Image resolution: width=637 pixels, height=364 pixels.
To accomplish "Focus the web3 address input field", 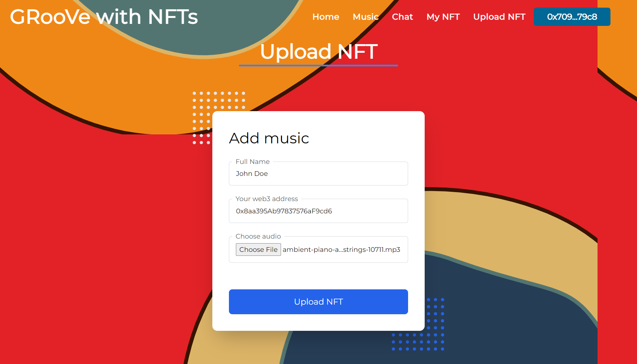I will click(318, 211).
